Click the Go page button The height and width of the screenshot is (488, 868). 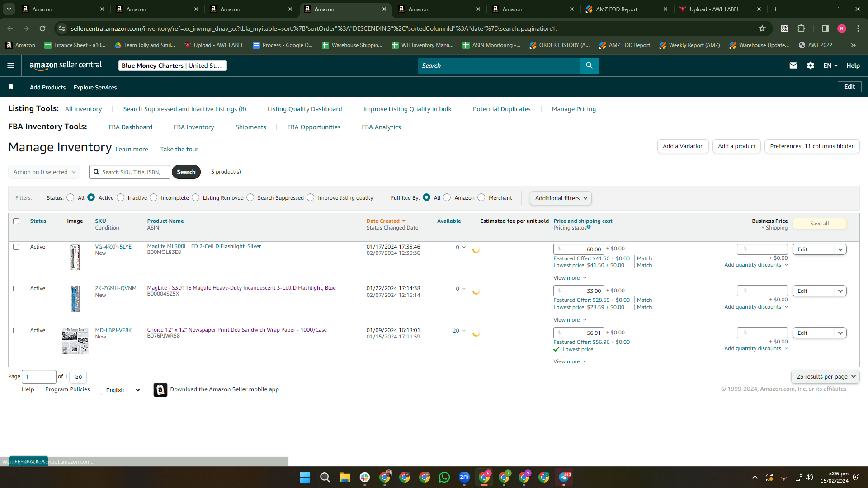coord(78,376)
